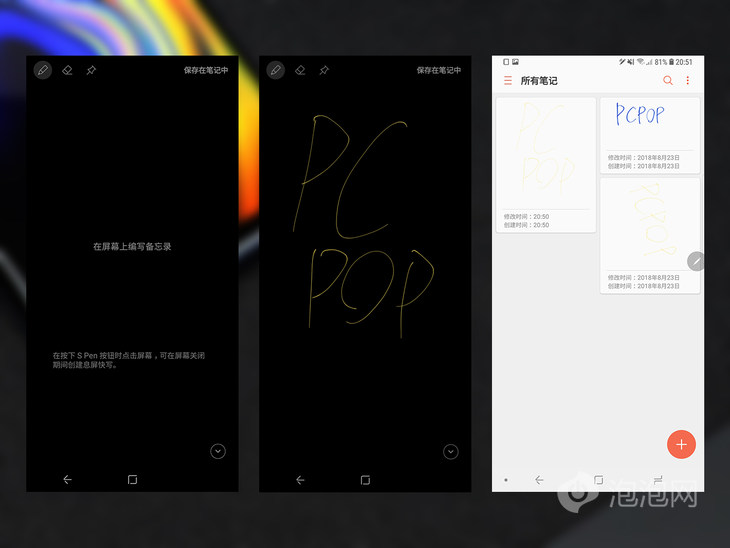Open blue PCPOP handwritten note thumbnail
730x548 pixels.
pyautogui.click(x=650, y=135)
